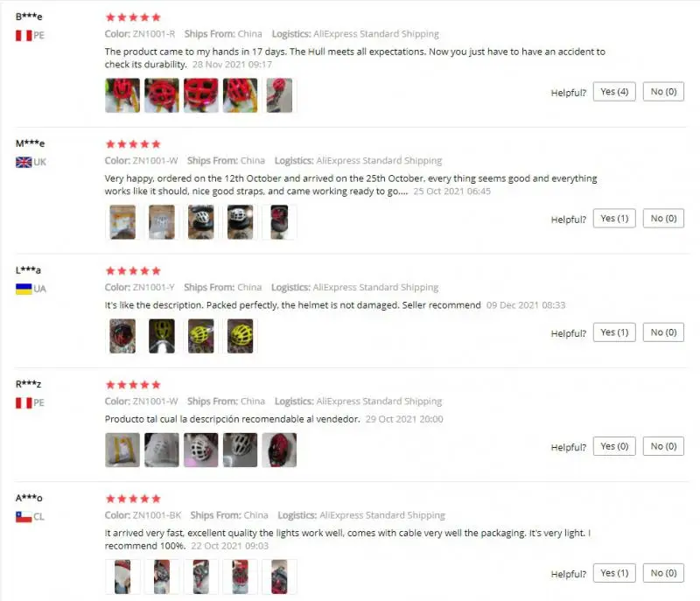
Task: Open fourth thumbnail in A***o's review
Action: coord(240,577)
